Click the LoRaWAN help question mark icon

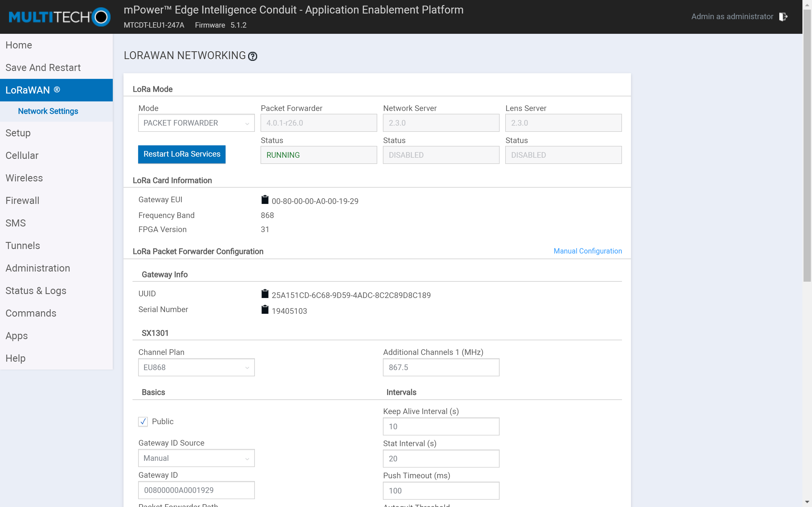253,56
